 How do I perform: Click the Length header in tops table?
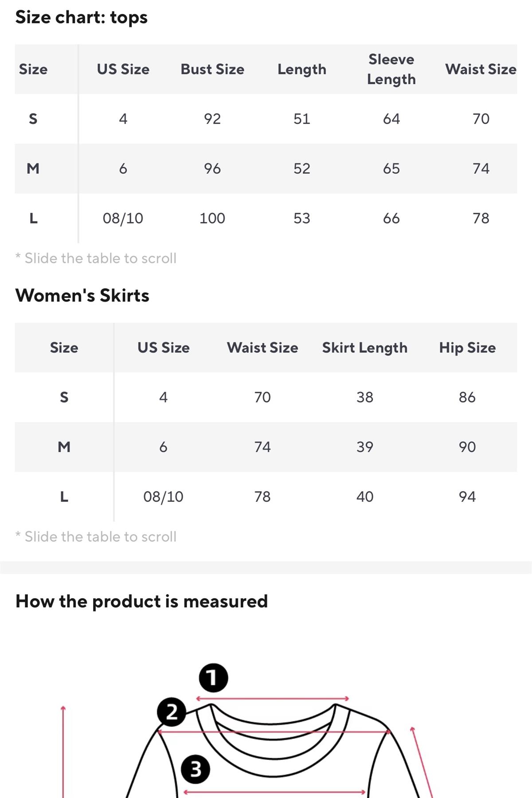[x=301, y=69]
